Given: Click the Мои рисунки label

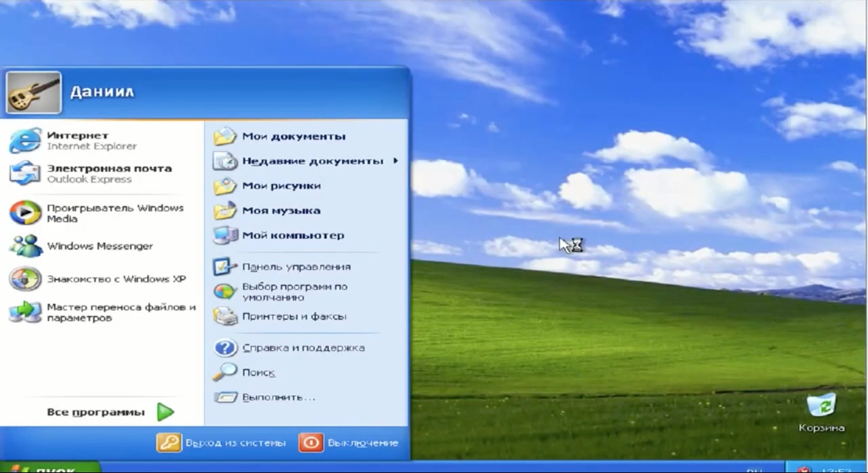Looking at the screenshot, I should click(281, 186).
